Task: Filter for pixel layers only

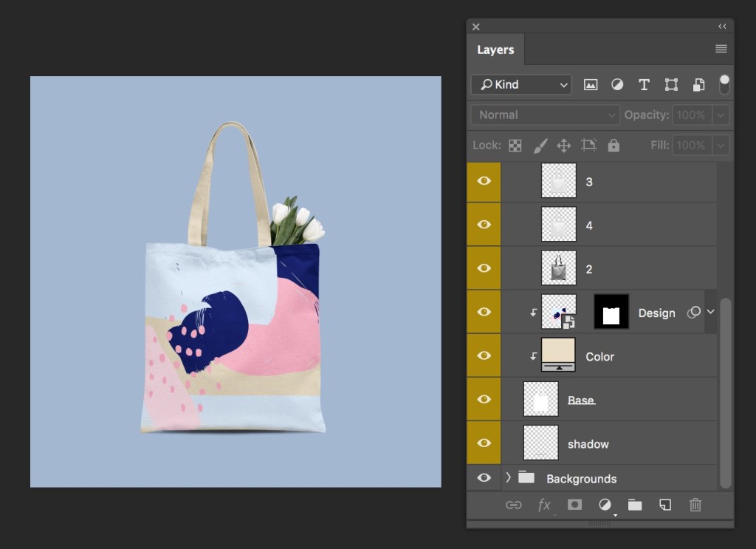Action: [x=591, y=84]
